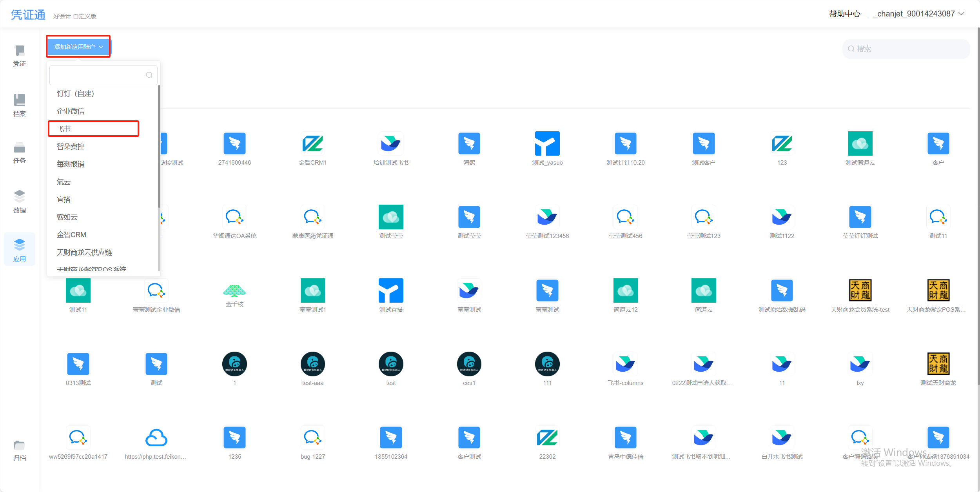The width and height of the screenshot is (980, 492).
Task: Open the 2741609446 DingTalk app icon
Action: 234,143
